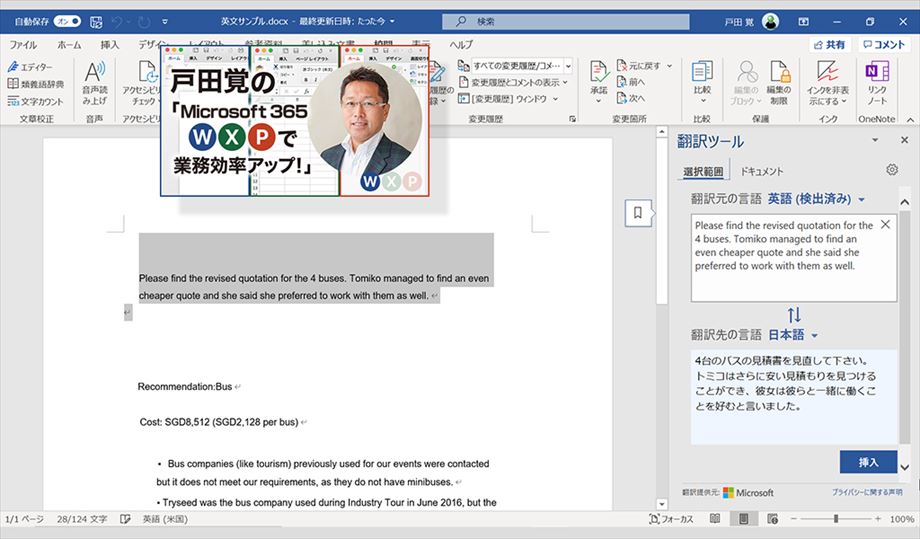The image size is (920, 539).
Task: Switch to read mode view icon
Action: [x=715, y=519]
